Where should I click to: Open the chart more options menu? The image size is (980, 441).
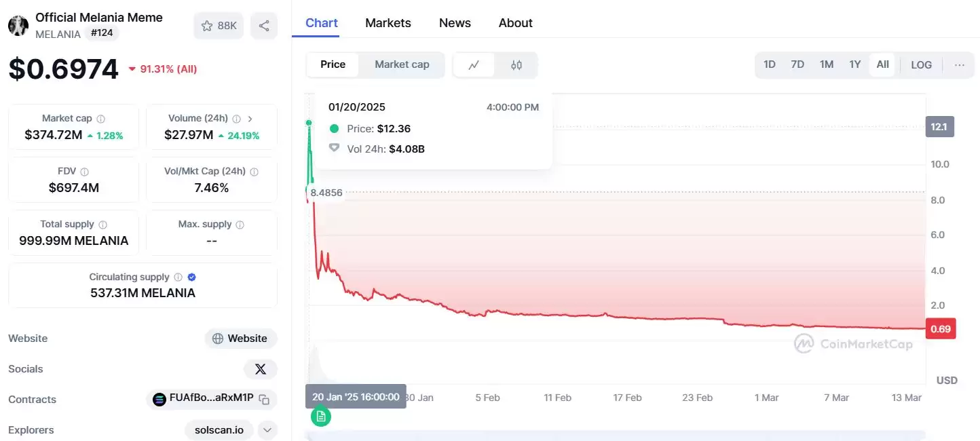coord(959,65)
